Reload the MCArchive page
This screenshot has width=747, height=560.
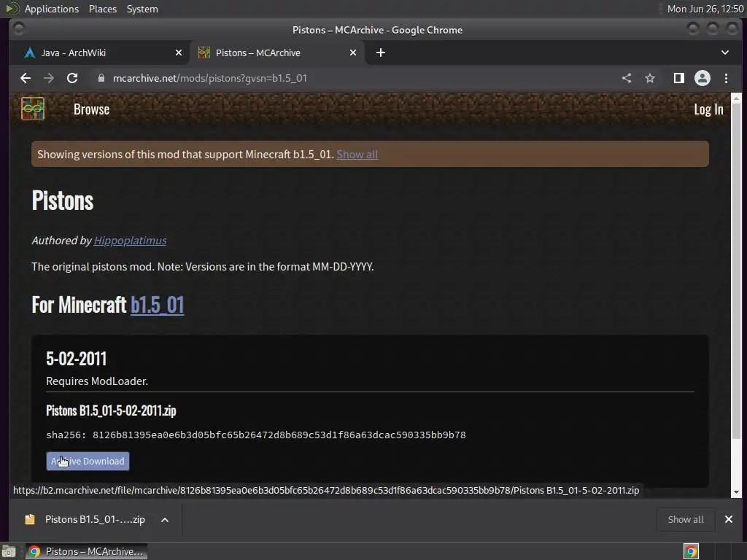pyautogui.click(x=72, y=78)
